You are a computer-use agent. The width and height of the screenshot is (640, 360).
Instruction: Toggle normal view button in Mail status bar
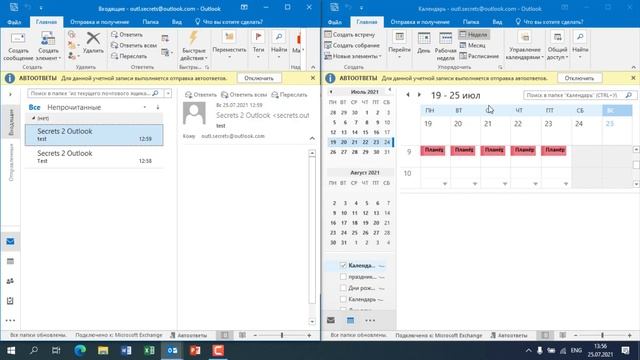[x=225, y=335]
